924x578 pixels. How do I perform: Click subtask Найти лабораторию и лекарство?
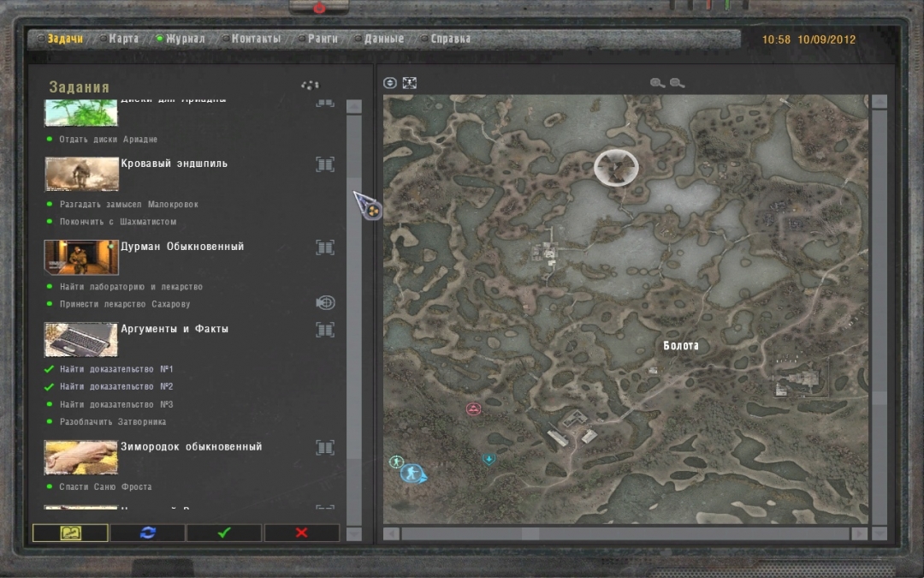pos(131,287)
